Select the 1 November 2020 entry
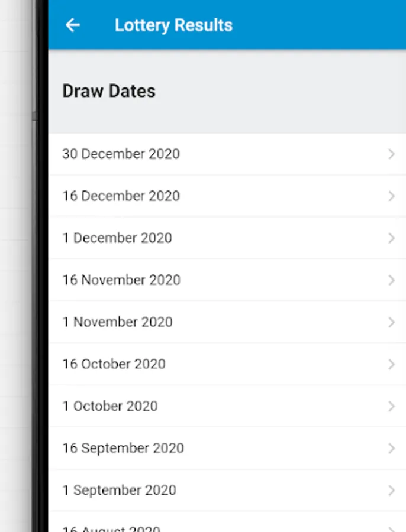 pos(118,322)
